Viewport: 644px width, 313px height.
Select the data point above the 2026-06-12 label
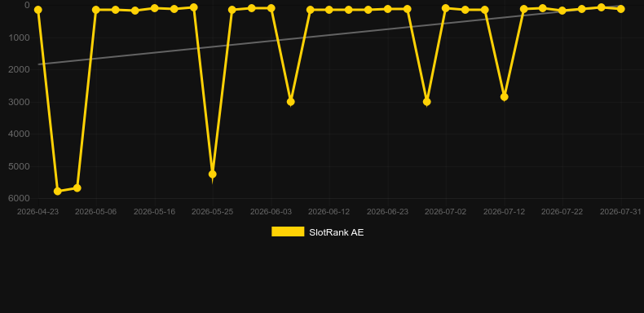pyautogui.click(x=329, y=10)
